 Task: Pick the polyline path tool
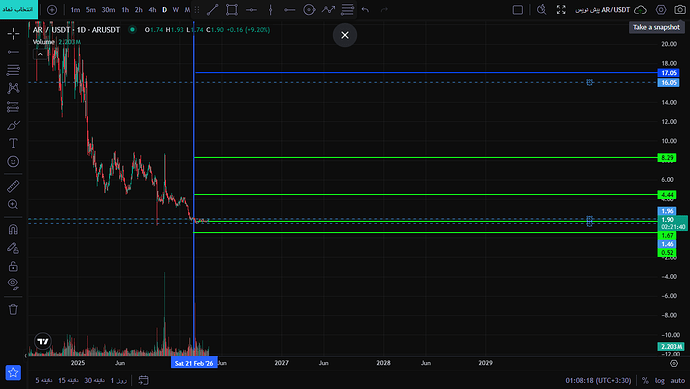coord(328,10)
